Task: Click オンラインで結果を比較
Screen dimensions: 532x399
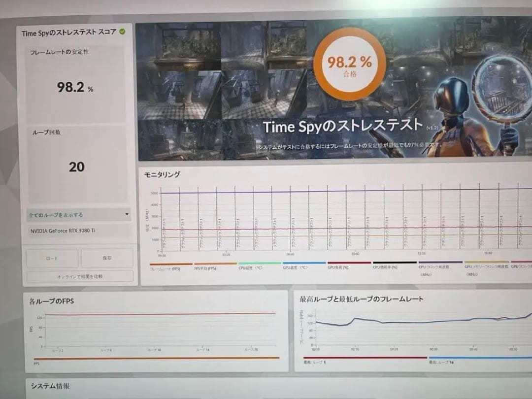Action: tap(79, 276)
